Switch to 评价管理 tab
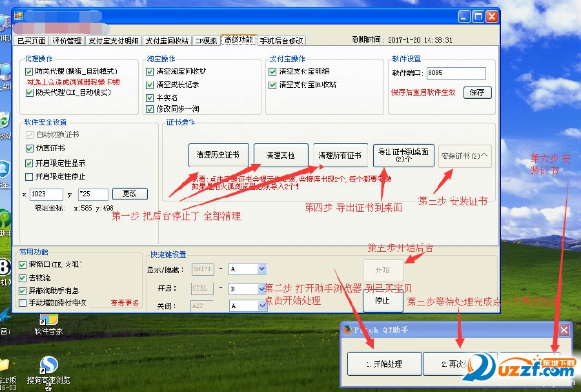581x392 pixels. [67, 41]
